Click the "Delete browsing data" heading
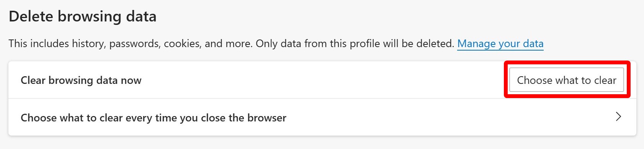The width and height of the screenshot is (644, 149). [83, 16]
